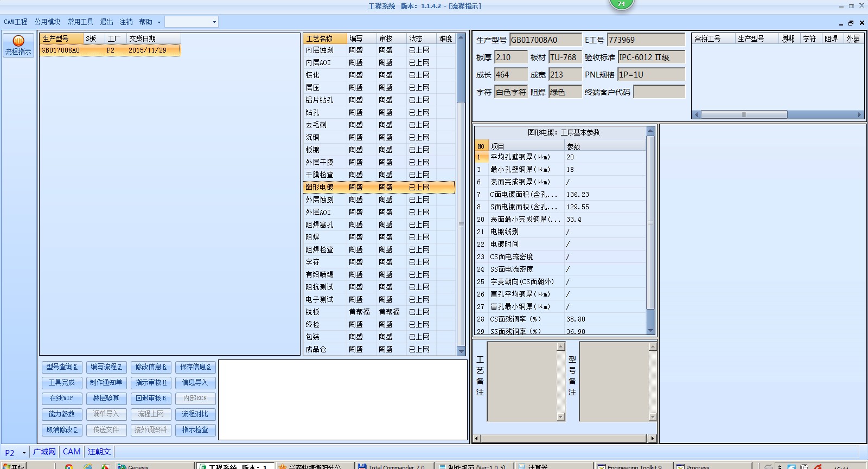Image resolution: width=868 pixels, height=469 pixels.
Task: Select the 铝片钻孔 process row
Action: tap(379, 100)
